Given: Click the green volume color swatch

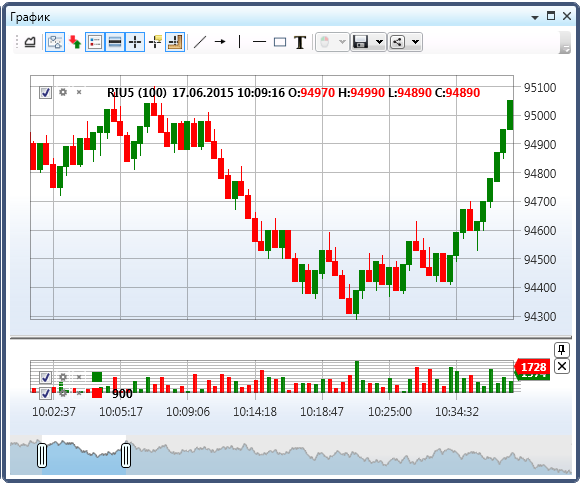Looking at the screenshot, I should coord(97,377).
